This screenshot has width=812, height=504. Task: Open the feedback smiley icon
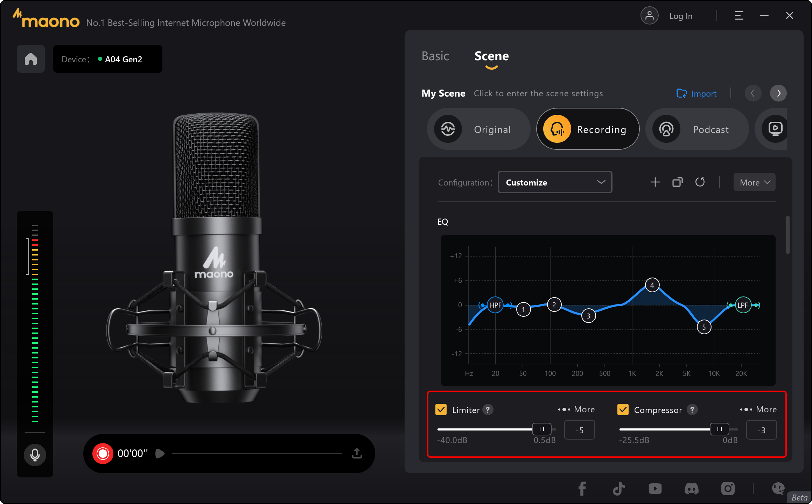coord(778,489)
